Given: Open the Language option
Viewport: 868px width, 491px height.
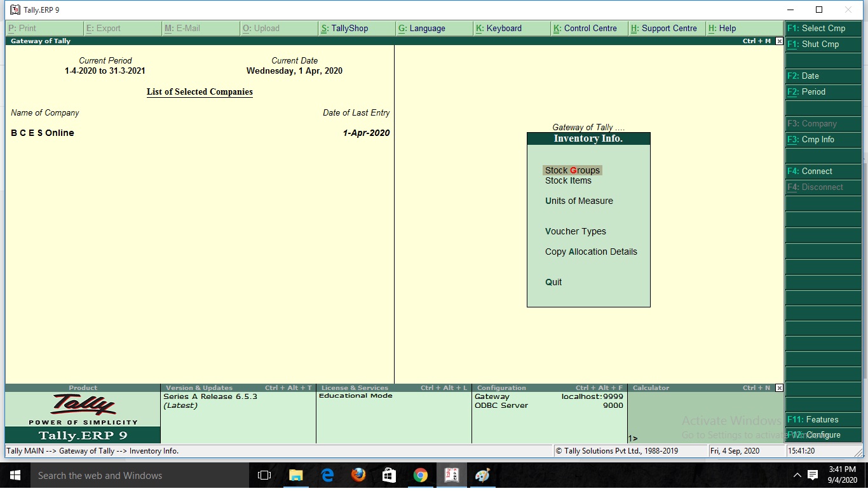Looking at the screenshot, I should (435, 29).
